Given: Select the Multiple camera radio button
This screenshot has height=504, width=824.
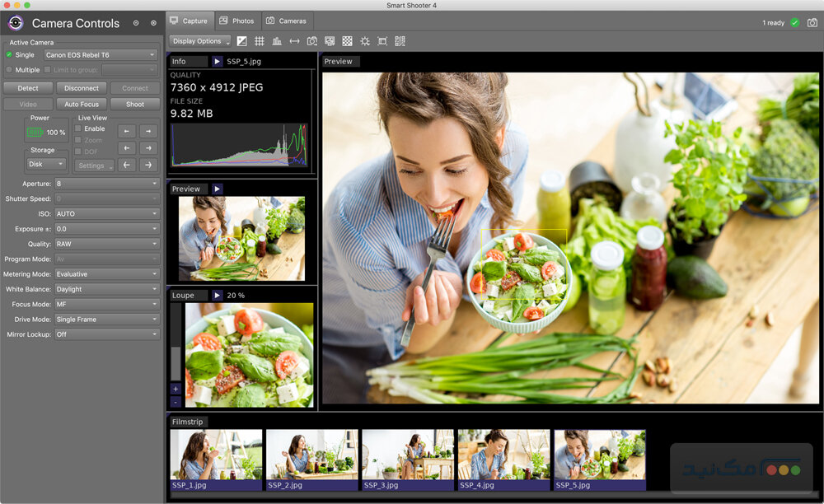Looking at the screenshot, I should [x=9, y=70].
